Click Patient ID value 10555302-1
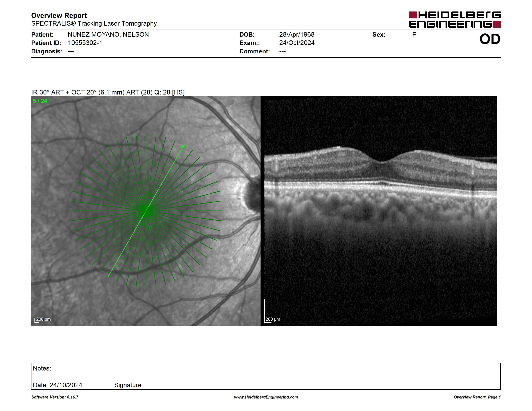The image size is (532, 411). tap(85, 43)
